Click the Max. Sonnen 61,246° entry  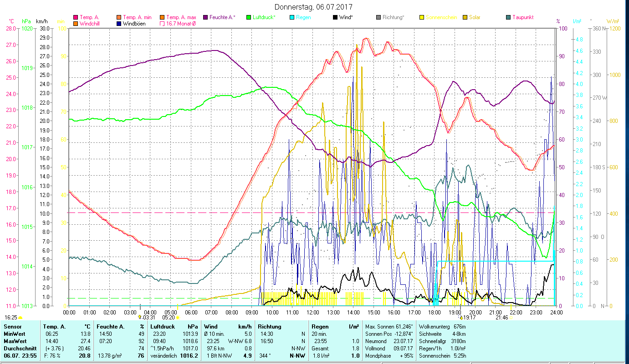[x=389, y=327]
